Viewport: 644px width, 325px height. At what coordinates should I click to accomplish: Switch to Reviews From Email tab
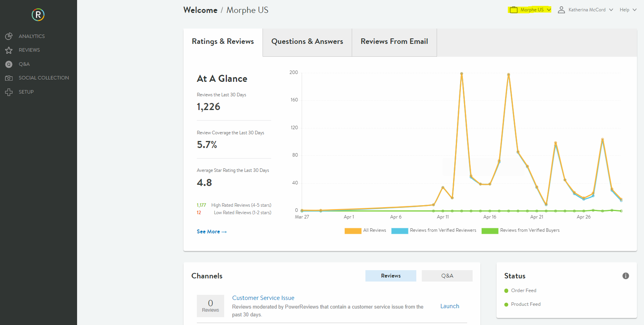coord(394,42)
